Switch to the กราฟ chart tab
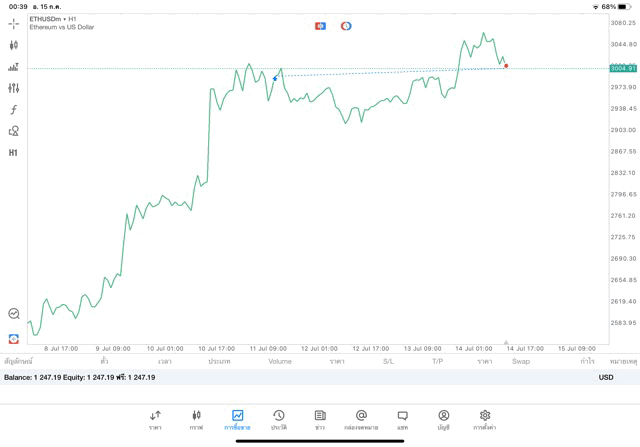The width and height of the screenshot is (640, 447). pyautogui.click(x=196, y=420)
